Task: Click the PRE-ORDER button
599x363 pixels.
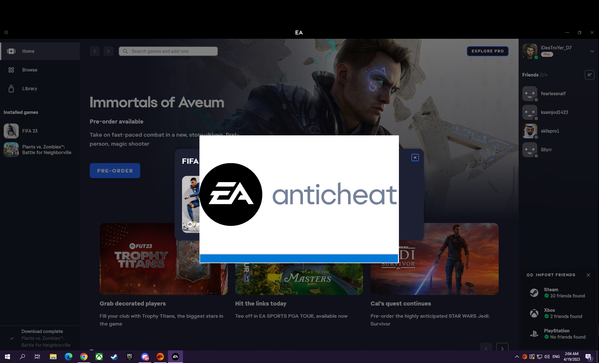Action: pyautogui.click(x=115, y=171)
